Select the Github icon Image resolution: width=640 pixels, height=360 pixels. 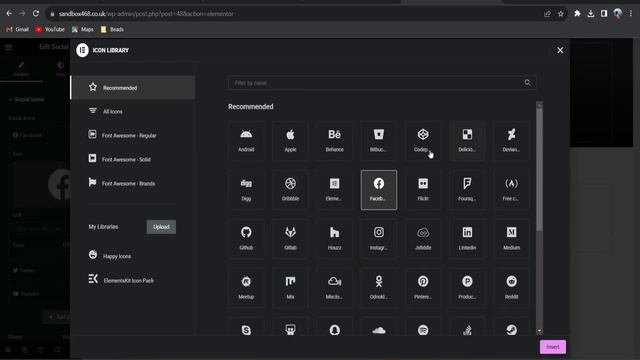(246, 239)
